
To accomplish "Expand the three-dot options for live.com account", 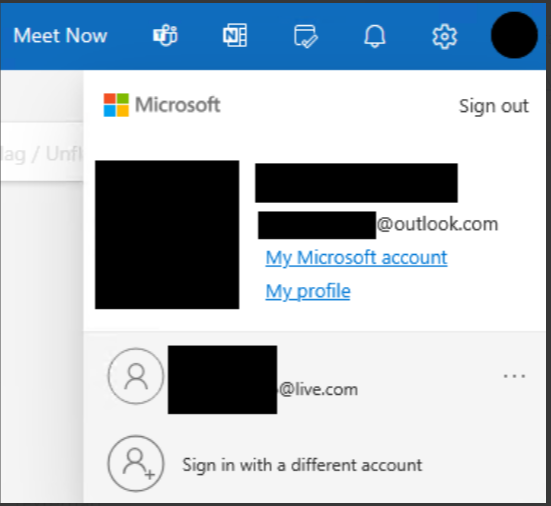I will point(514,376).
